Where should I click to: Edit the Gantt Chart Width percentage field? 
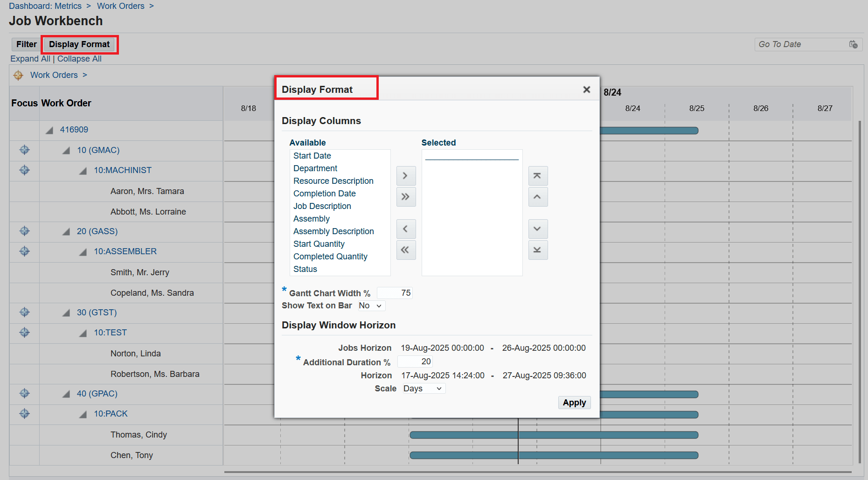(x=394, y=292)
